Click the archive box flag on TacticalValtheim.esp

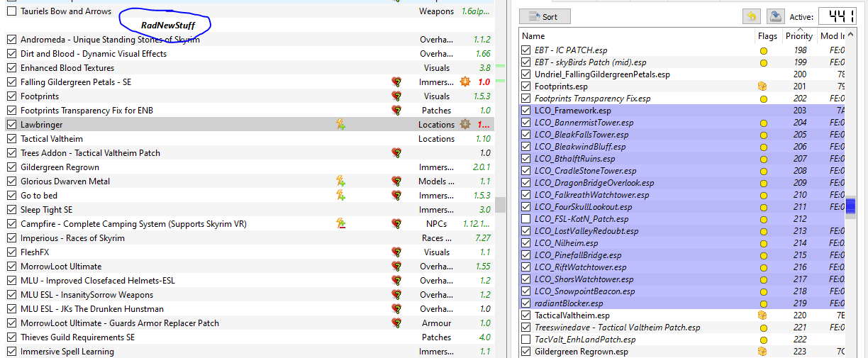pyautogui.click(x=763, y=315)
